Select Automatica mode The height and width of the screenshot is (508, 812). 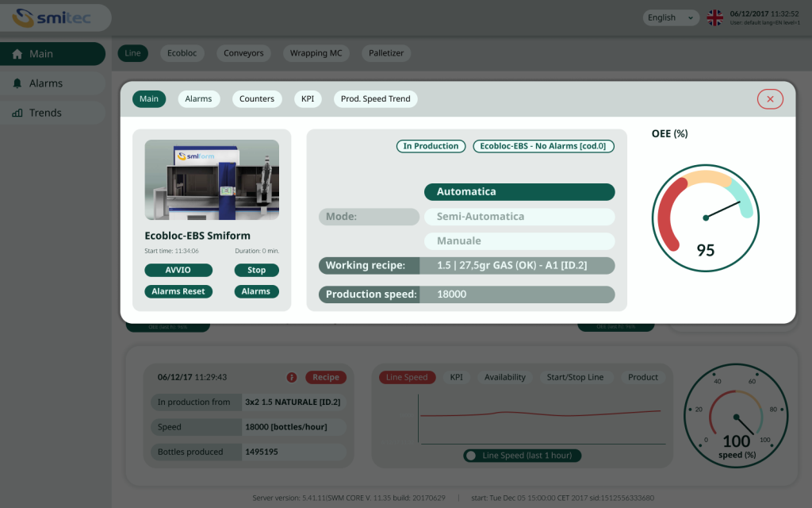pyautogui.click(x=519, y=192)
